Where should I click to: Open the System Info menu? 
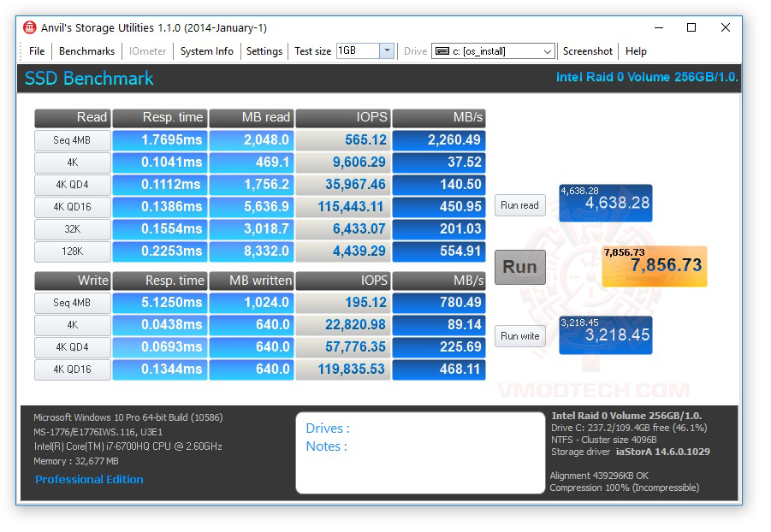point(206,51)
